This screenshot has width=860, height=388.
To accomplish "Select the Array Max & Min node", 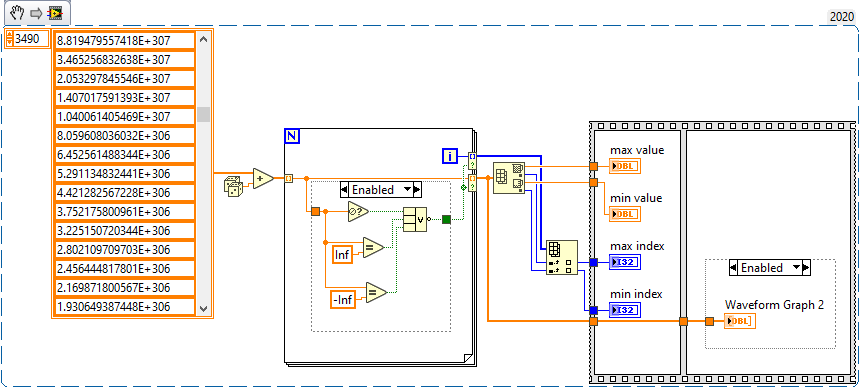I will (509, 178).
